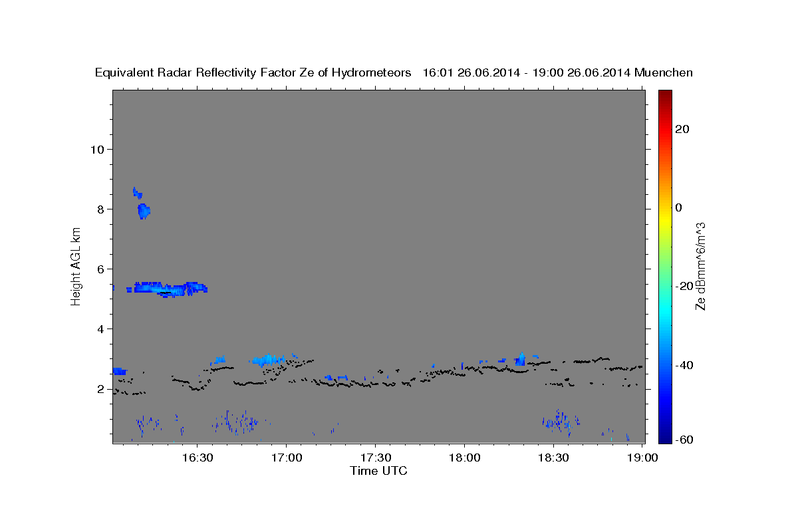Click the height tick label 8
The height and width of the screenshot is (532, 798).
tap(100, 209)
